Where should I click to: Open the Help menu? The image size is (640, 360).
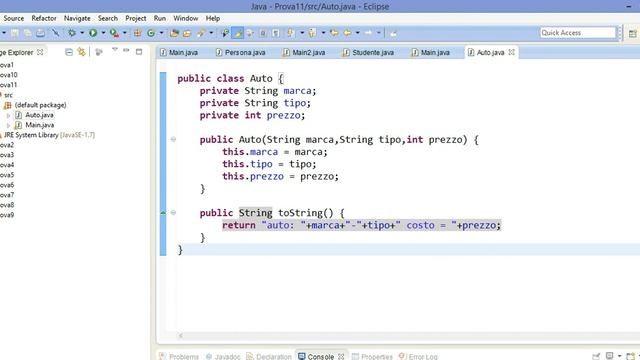click(213, 18)
